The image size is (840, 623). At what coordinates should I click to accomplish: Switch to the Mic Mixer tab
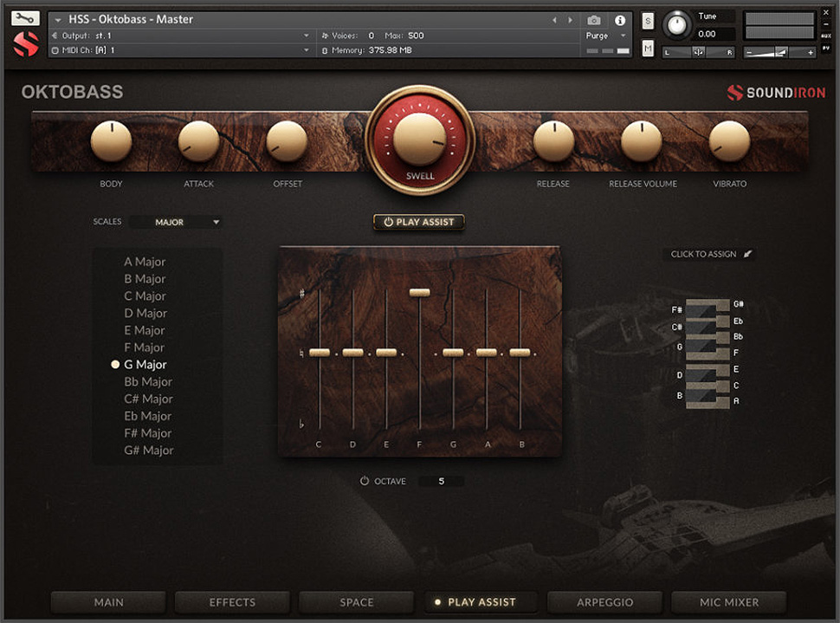click(728, 602)
